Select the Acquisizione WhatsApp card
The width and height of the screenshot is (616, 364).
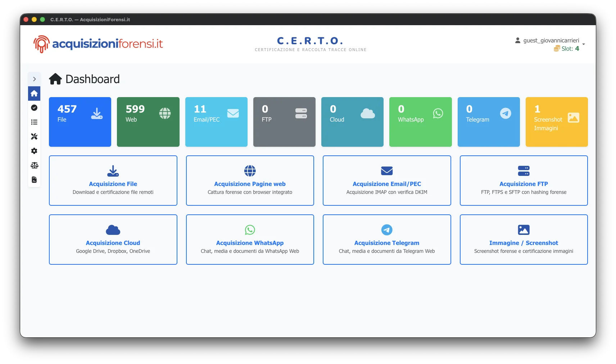(x=250, y=240)
